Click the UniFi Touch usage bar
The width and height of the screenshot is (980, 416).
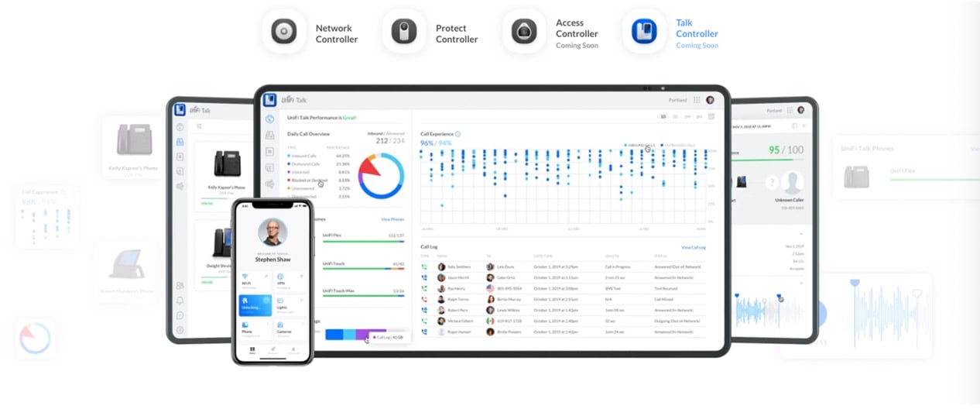[x=363, y=269]
